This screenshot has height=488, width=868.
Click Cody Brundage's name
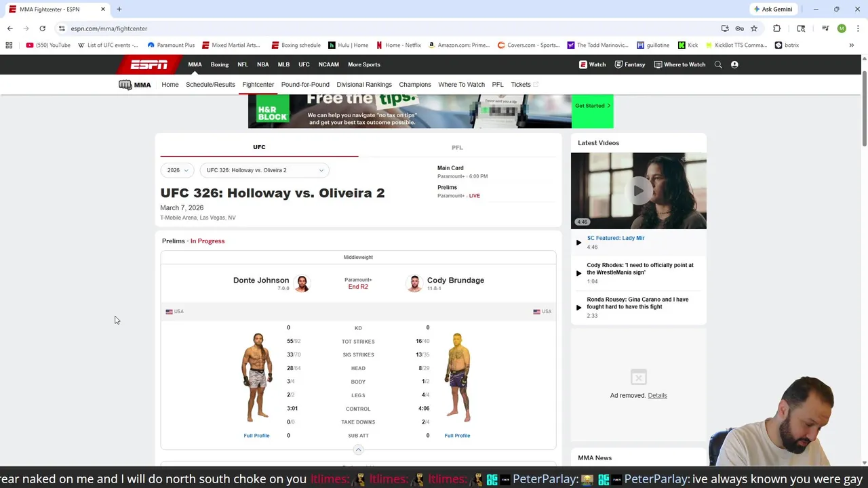(x=456, y=280)
